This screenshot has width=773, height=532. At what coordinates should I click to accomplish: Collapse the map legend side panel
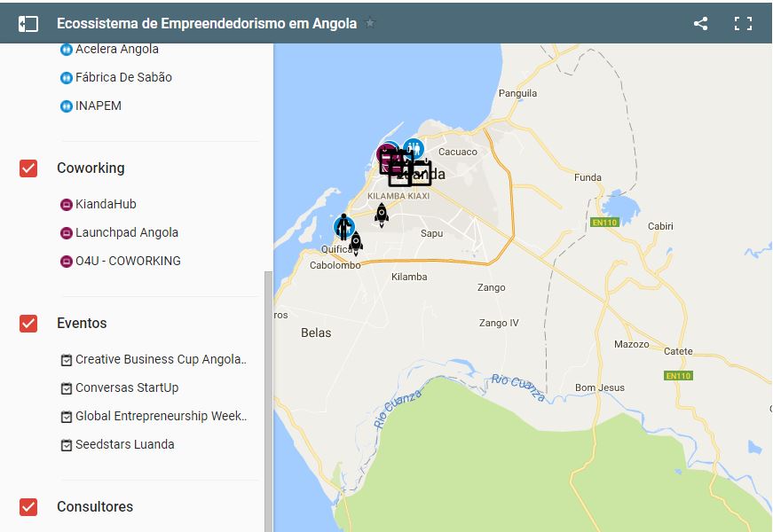pos(28,24)
